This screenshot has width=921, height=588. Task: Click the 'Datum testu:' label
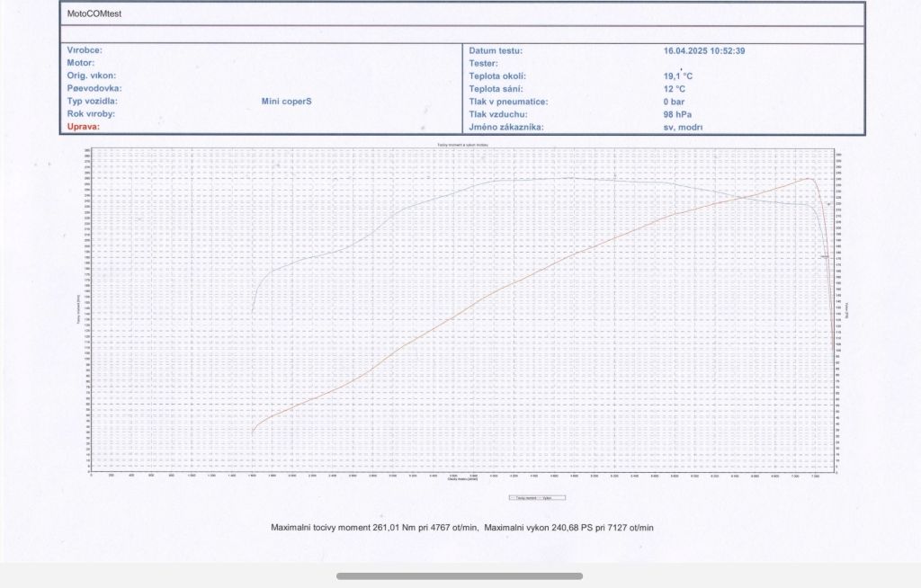(x=496, y=51)
